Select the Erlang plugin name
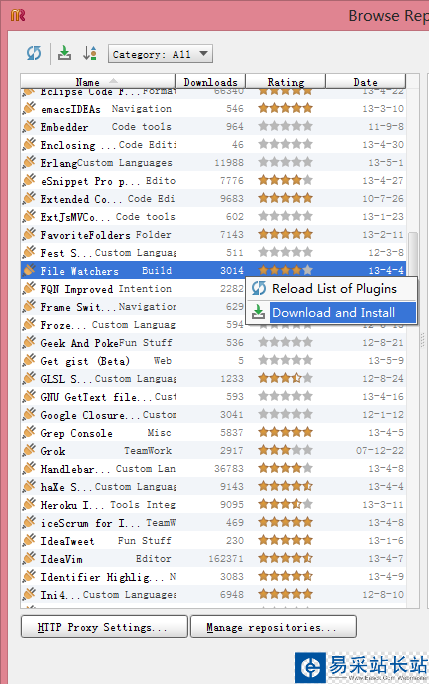 coord(58,163)
